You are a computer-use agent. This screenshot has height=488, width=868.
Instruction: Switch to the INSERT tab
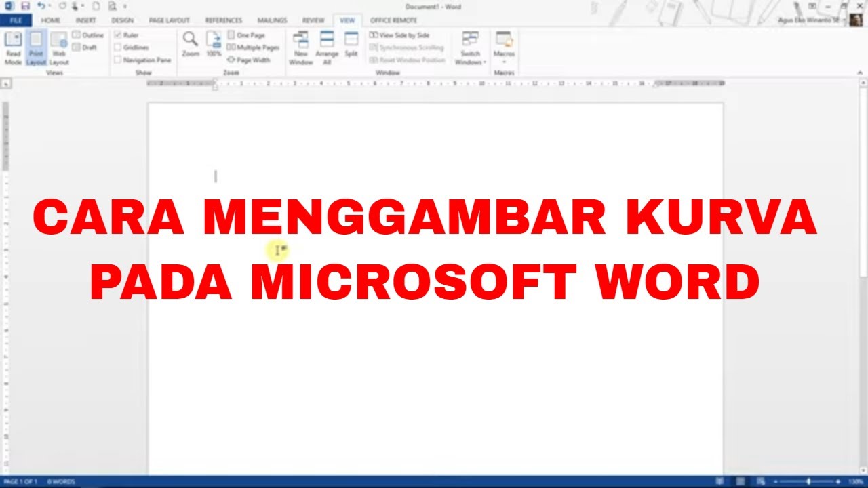(85, 20)
